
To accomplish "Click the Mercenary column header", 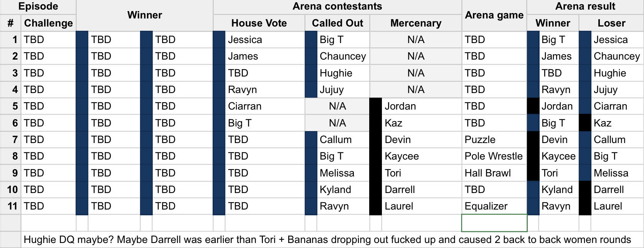I will [x=416, y=23].
